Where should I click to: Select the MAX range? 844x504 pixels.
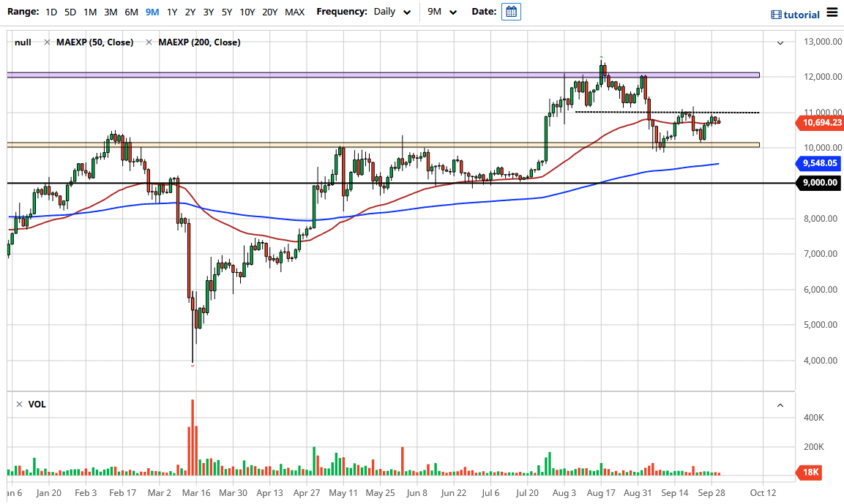[294, 12]
